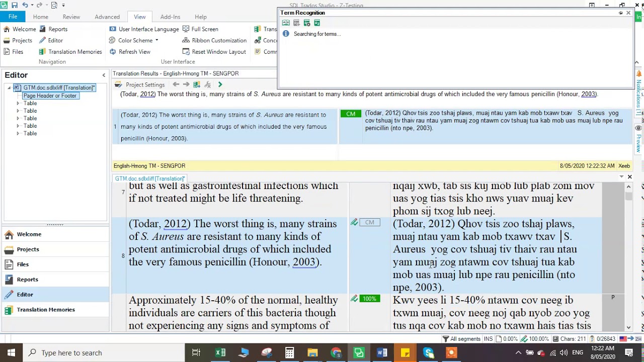Close the editor document with X button

[629, 177]
